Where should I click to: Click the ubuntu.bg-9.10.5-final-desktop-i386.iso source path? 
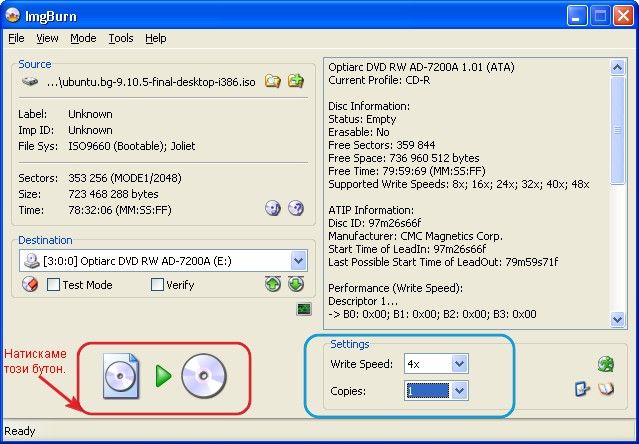pos(151,82)
